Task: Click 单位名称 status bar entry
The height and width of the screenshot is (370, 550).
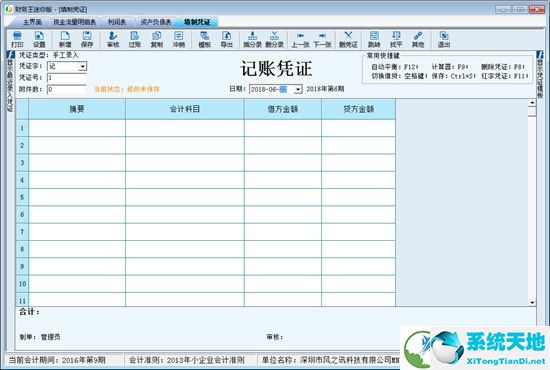Action: (x=331, y=360)
